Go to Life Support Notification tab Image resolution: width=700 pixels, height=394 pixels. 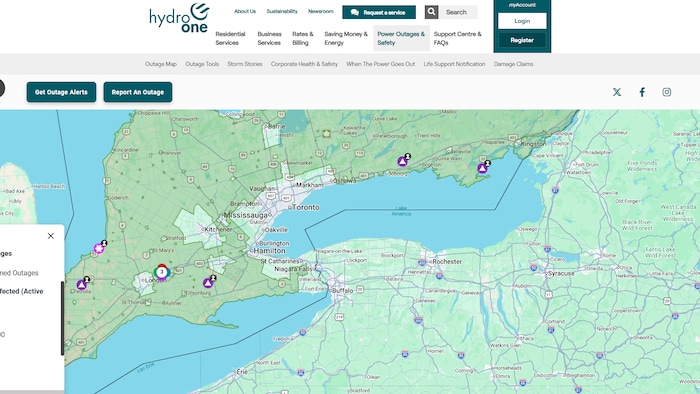coord(454,64)
